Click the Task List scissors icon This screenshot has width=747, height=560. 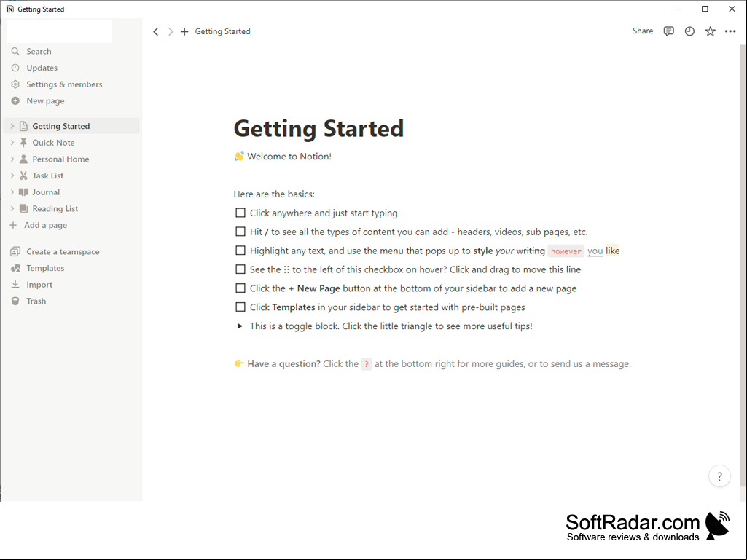click(x=23, y=176)
